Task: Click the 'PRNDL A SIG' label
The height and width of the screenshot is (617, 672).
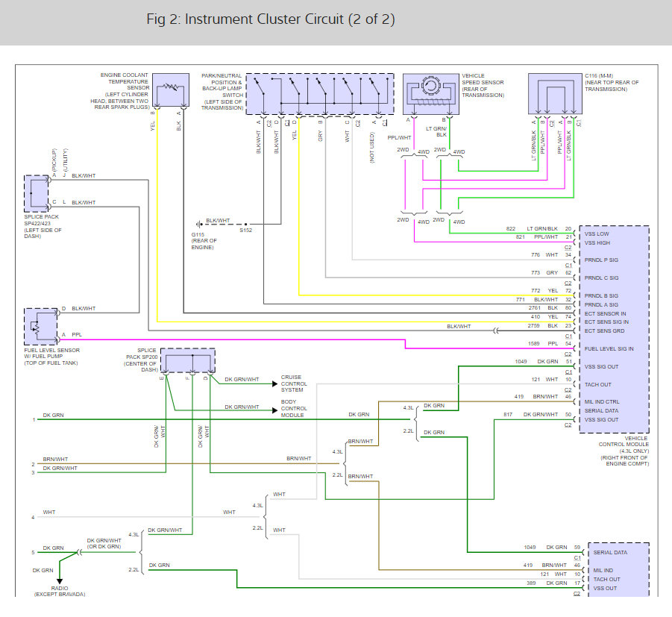Action: [601, 304]
